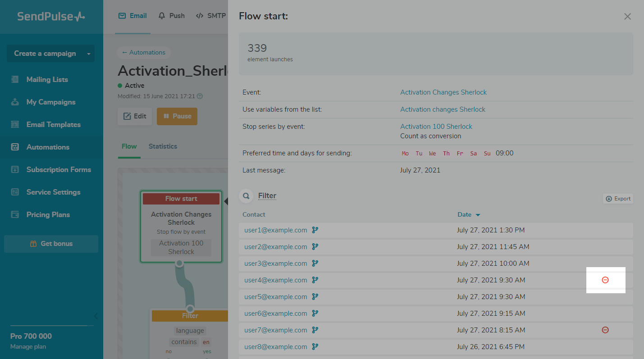Click the Edit automation button
This screenshot has height=359, width=644.
tap(135, 116)
